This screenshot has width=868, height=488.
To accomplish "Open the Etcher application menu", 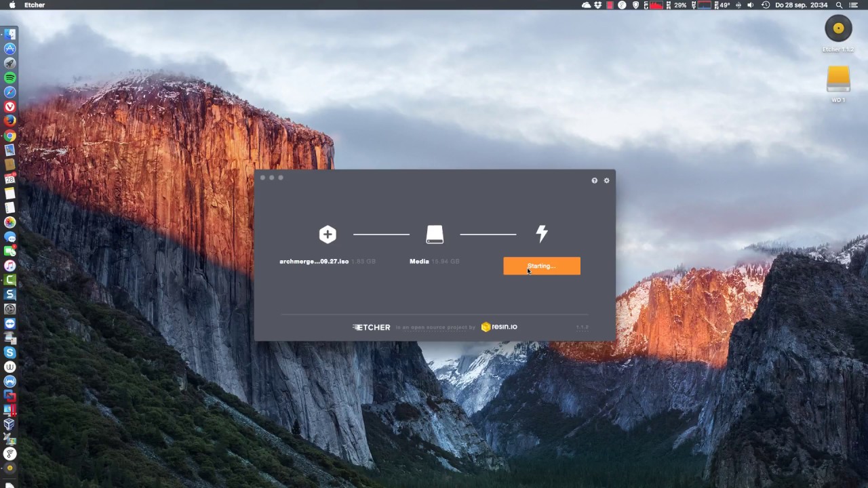I will [35, 5].
